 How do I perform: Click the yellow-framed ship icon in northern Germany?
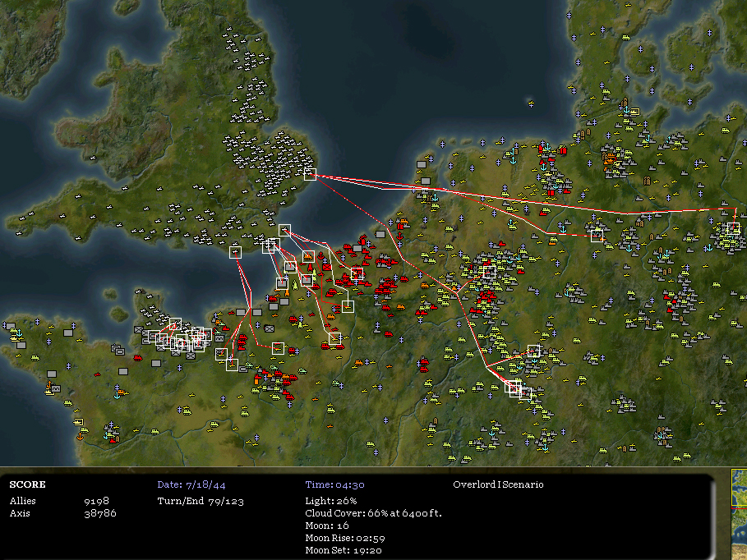click(634, 112)
